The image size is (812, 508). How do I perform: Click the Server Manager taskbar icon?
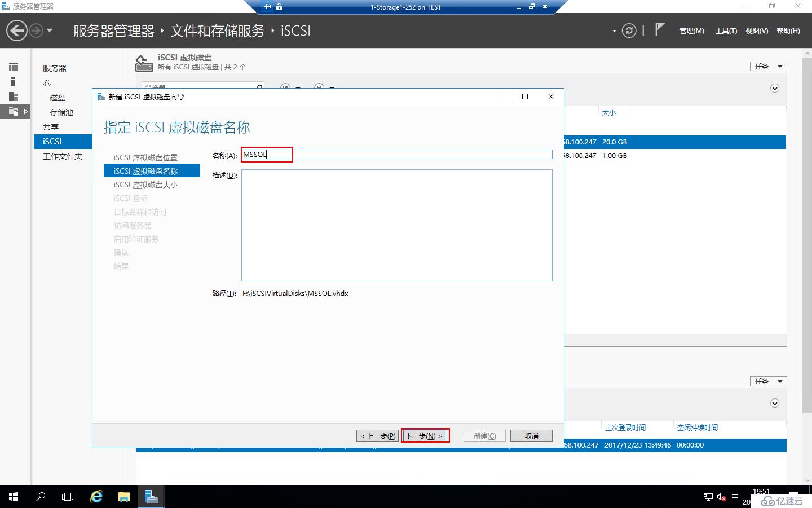tap(151, 497)
